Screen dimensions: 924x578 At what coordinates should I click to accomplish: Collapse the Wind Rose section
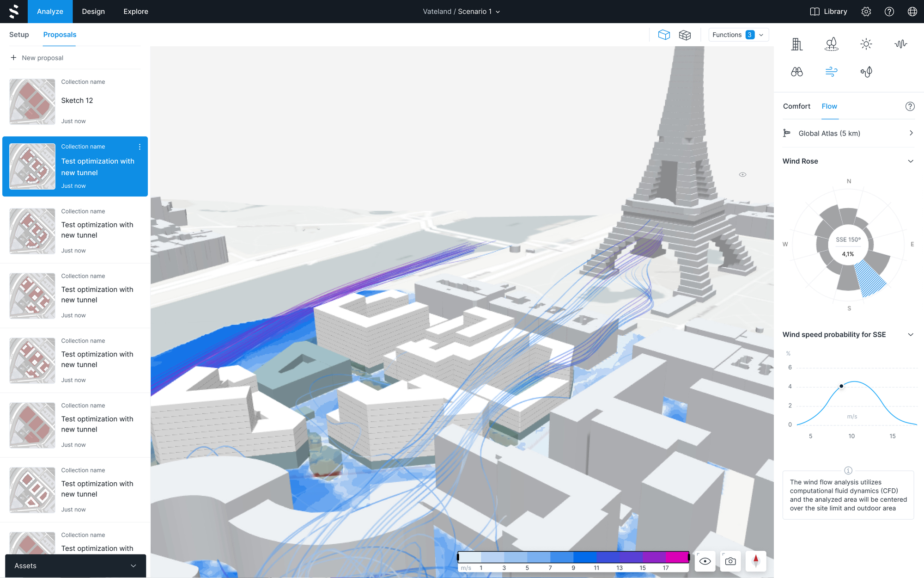(911, 161)
